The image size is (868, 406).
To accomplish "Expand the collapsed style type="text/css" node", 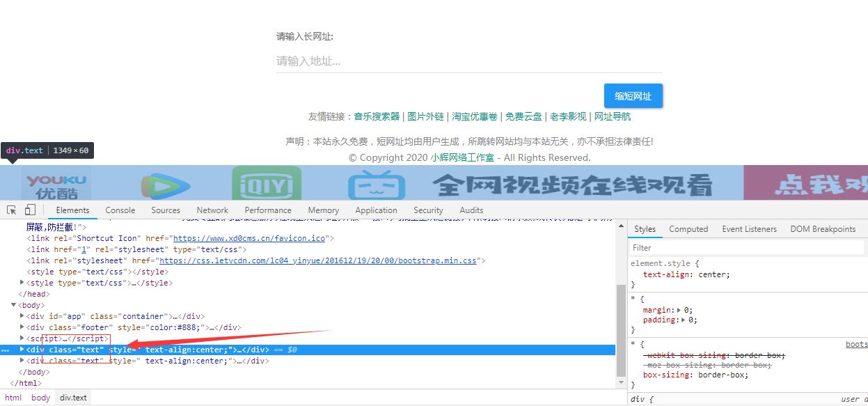I will [x=22, y=283].
